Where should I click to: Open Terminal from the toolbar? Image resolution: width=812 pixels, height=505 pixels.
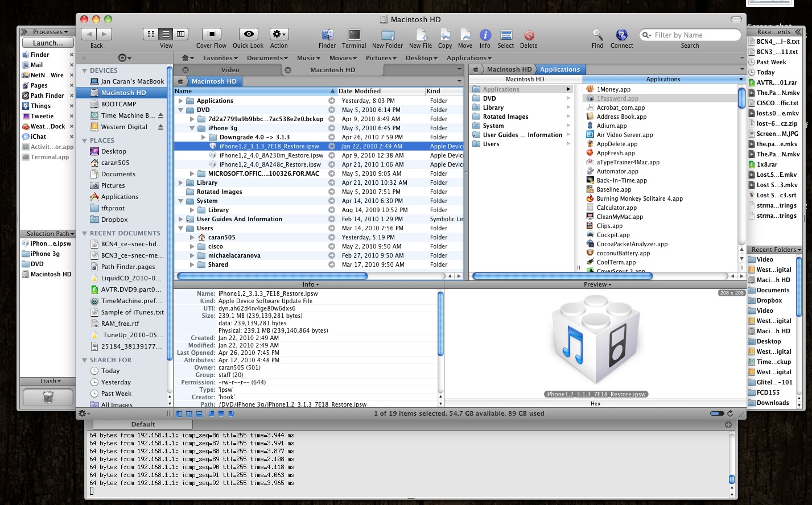pyautogui.click(x=354, y=35)
